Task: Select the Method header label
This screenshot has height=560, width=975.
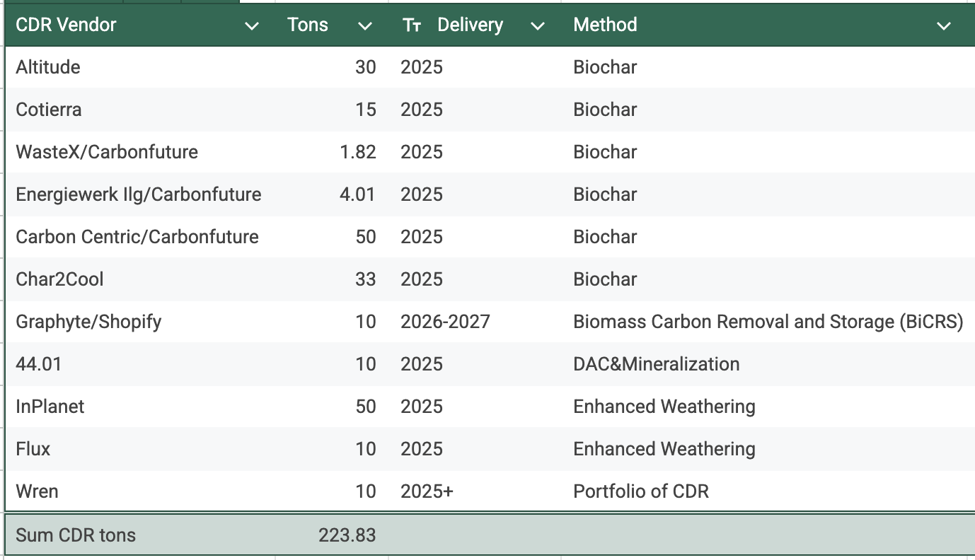Action: pyautogui.click(x=605, y=25)
